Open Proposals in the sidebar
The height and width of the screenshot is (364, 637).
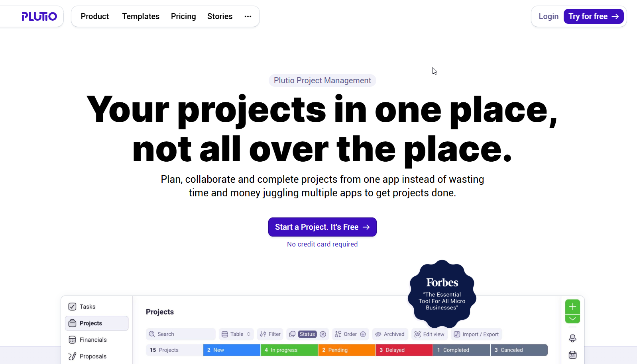[x=93, y=356]
